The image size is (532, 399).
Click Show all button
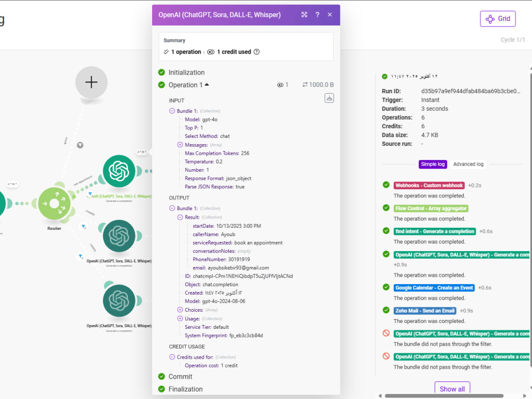click(x=452, y=389)
